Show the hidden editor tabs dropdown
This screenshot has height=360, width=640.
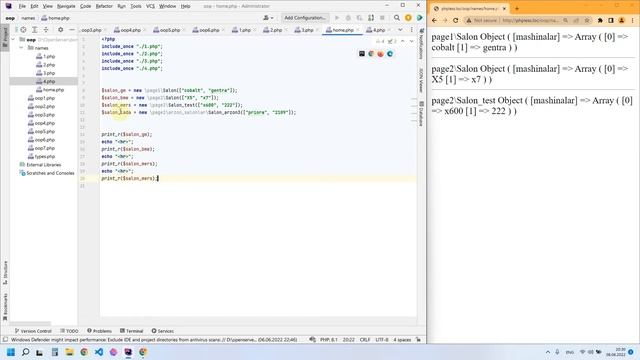tap(400, 30)
